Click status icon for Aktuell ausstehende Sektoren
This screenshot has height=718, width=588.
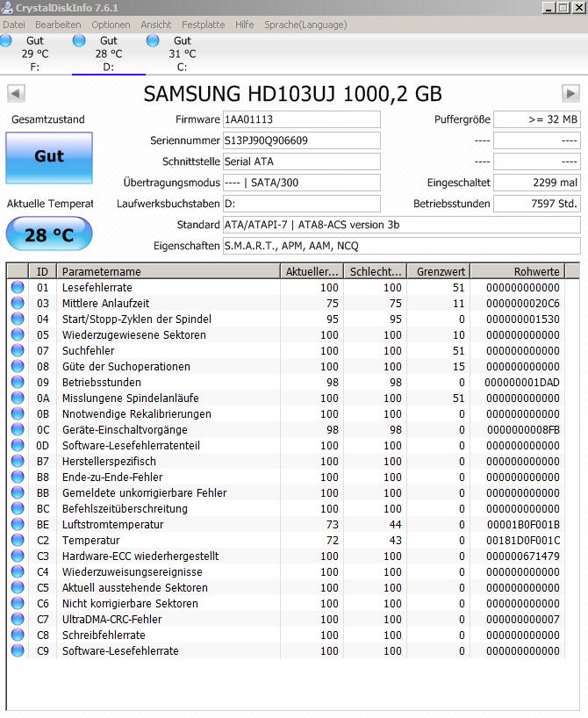pyautogui.click(x=18, y=587)
